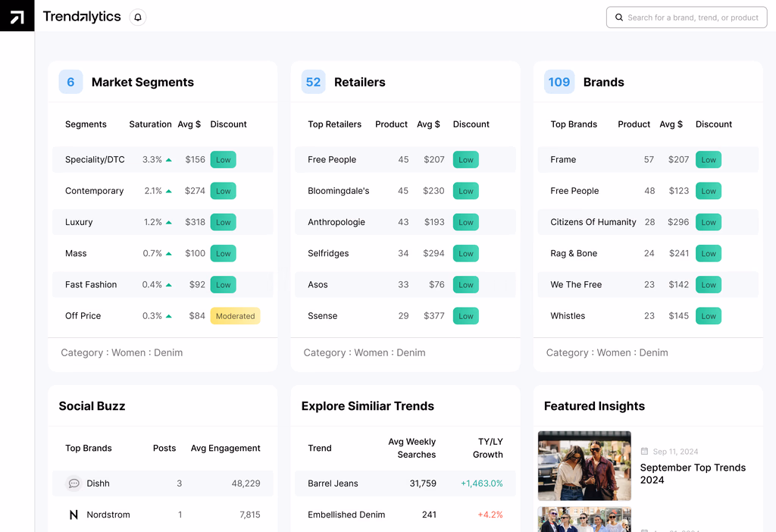Click the Trendalytics wordmark
The width and height of the screenshot is (776, 532).
[x=82, y=17]
